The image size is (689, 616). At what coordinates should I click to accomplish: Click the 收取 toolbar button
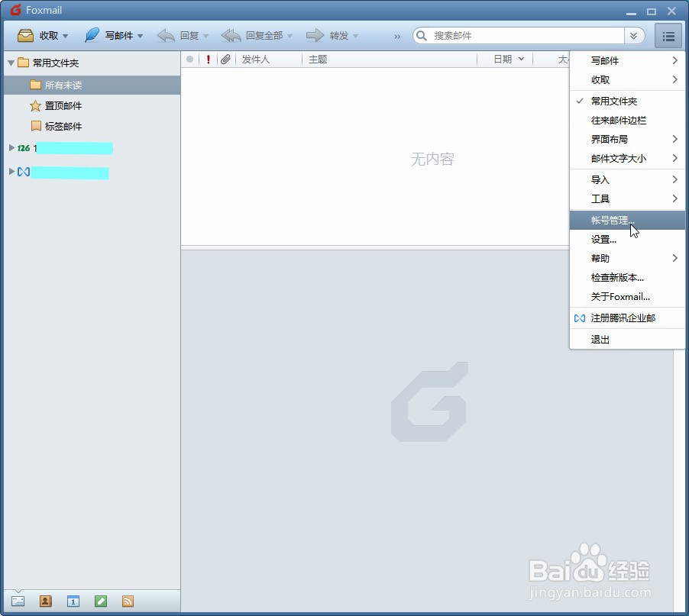point(38,35)
